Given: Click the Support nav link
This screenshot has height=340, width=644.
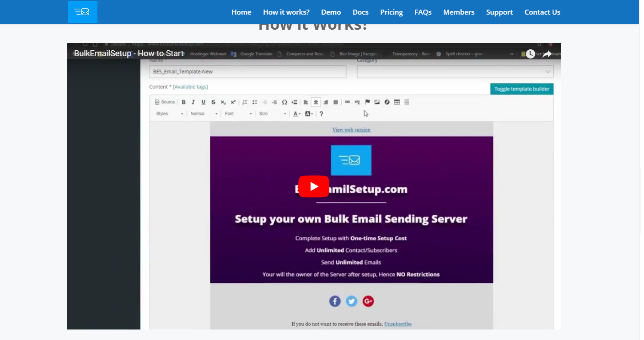Looking at the screenshot, I should (499, 12).
